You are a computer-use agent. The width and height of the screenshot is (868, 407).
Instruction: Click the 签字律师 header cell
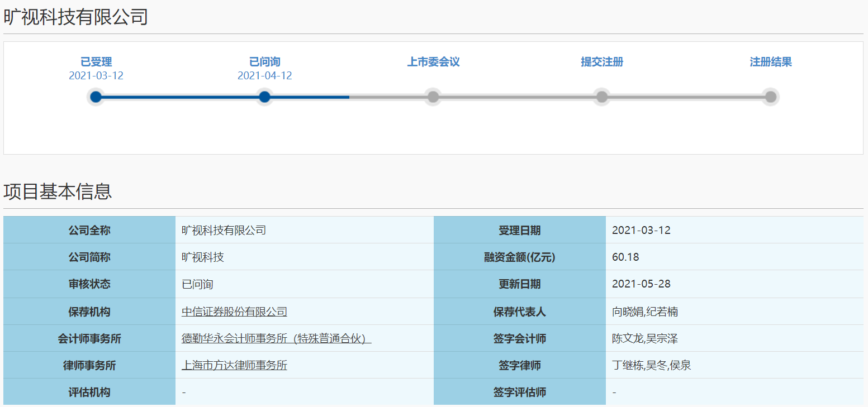click(x=520, y=365)
